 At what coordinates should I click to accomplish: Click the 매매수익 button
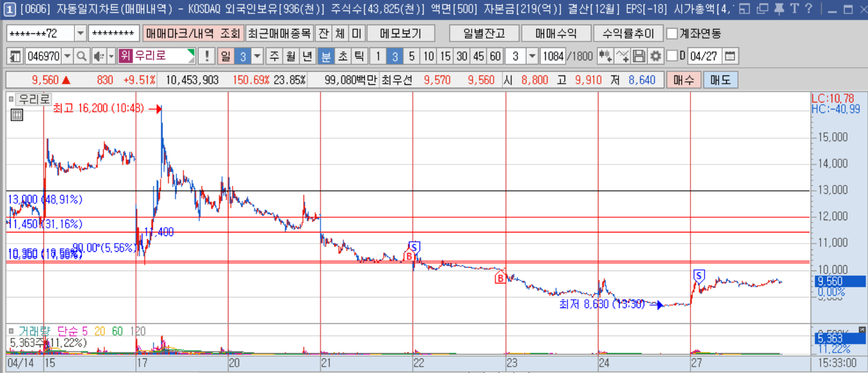tap(556, 33)
